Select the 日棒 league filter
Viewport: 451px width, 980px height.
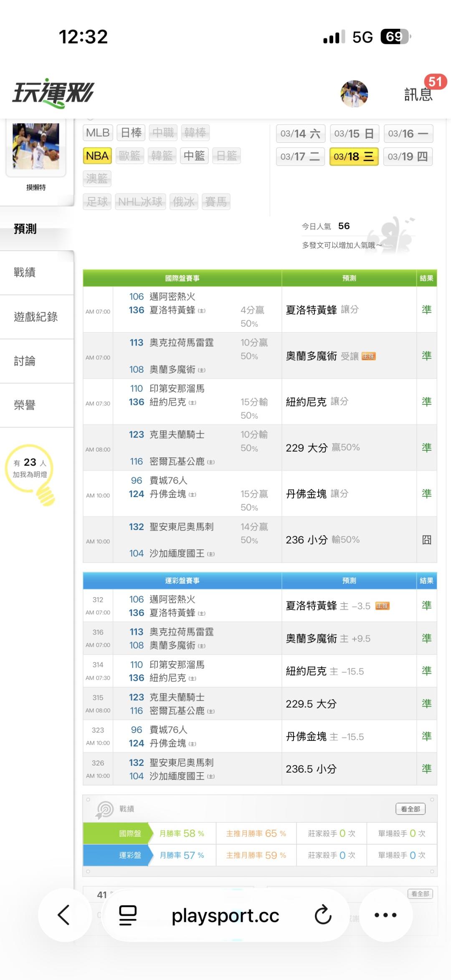tap(131, 133)
